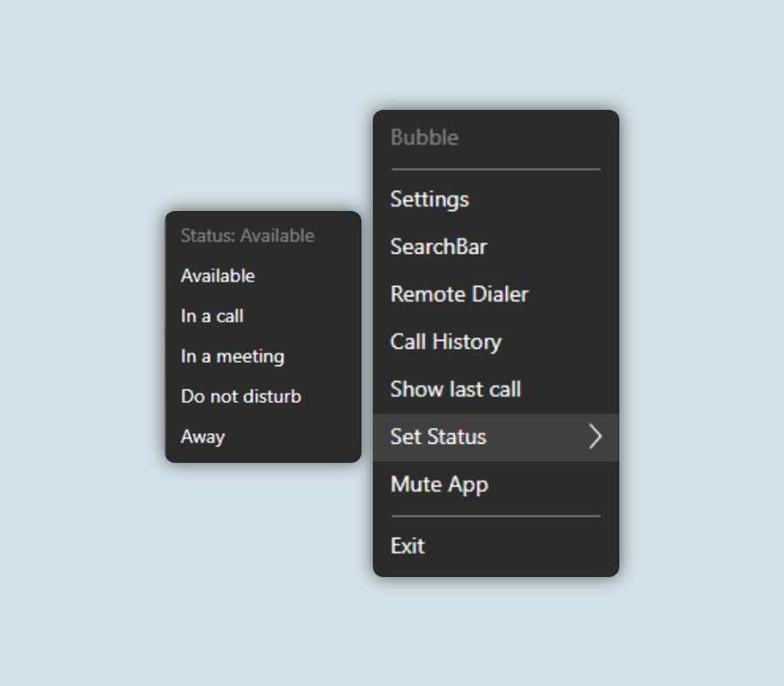Click the separator line below Bubble header

coord(496,169)
